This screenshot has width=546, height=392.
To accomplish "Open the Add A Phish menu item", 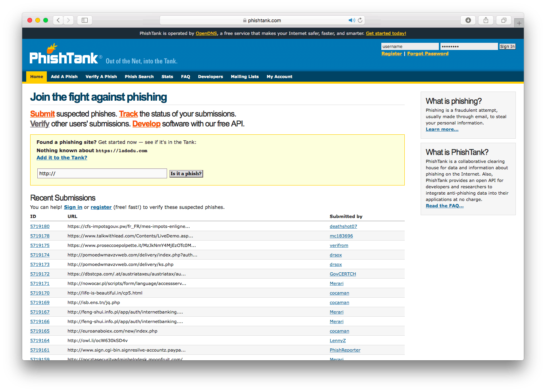I will coord(64,76).
